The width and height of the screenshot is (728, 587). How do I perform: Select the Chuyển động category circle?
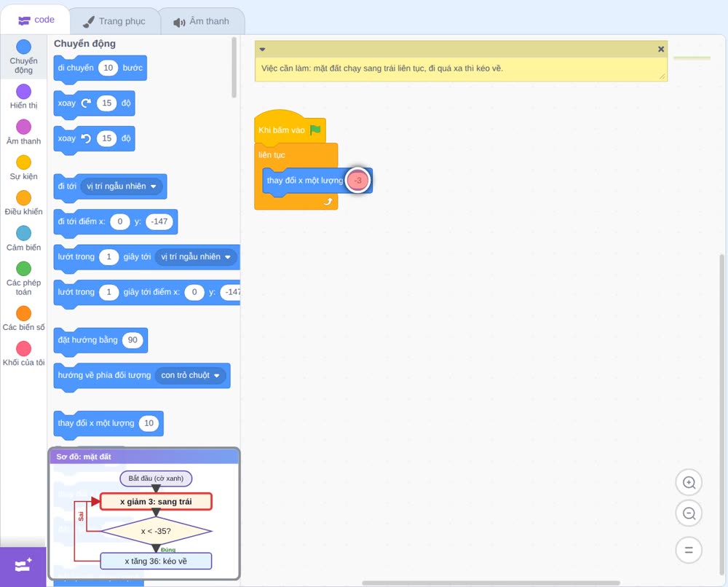24,47
